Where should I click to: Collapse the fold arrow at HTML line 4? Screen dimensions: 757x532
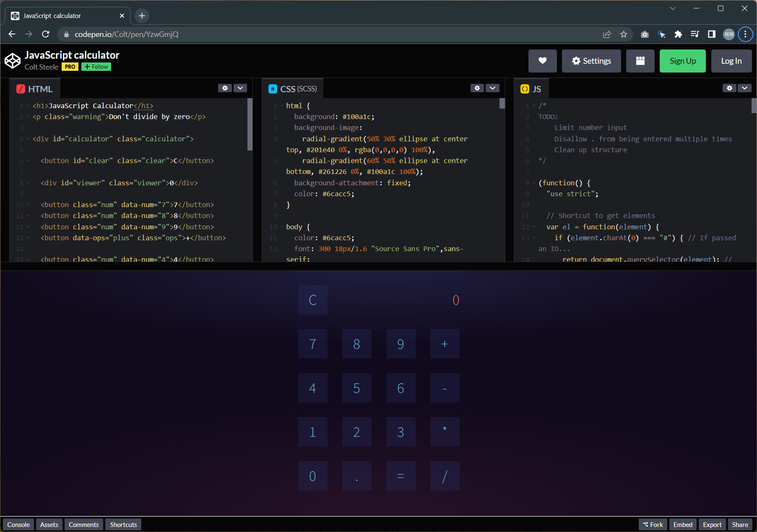[x=28, y=139]
